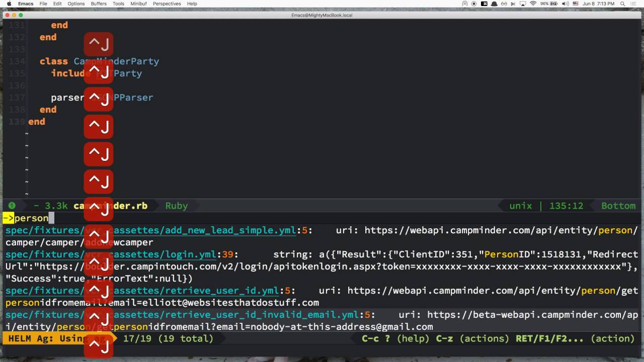Click the Jun 8 7:13 PM clock
This screenshot has height=362, width=644.
[599, 4]
